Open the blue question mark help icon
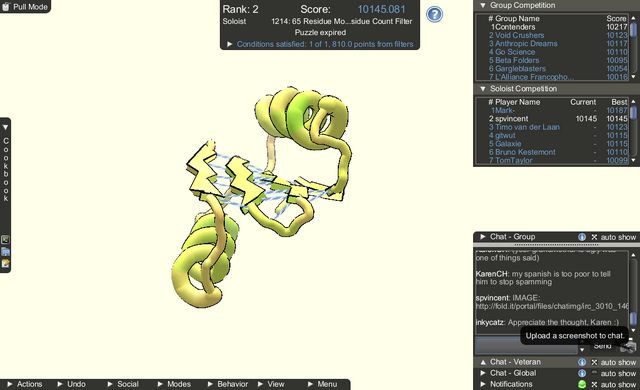This screenshot has width=640, height=390. pos(434,14)
